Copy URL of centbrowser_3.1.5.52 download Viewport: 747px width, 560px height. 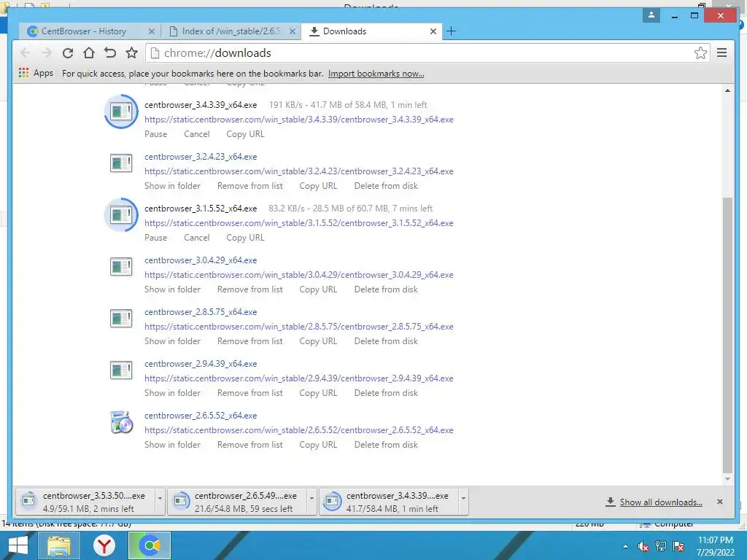click(x=245, y=238)
